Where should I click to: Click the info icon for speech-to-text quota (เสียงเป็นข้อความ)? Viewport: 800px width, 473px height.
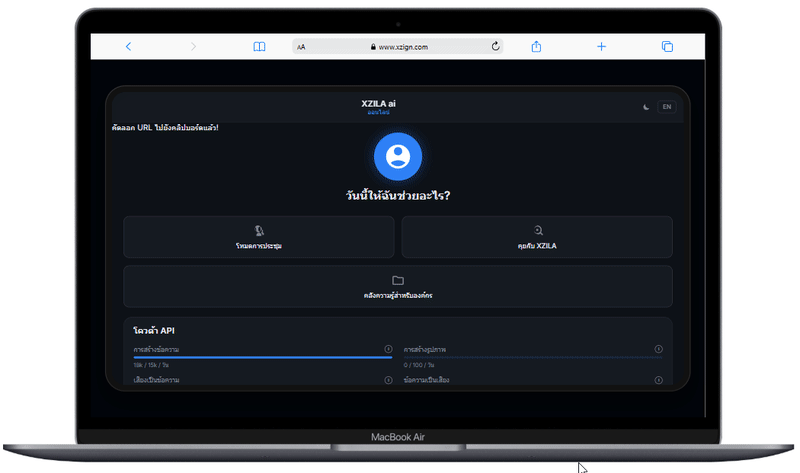coord(388,380)
